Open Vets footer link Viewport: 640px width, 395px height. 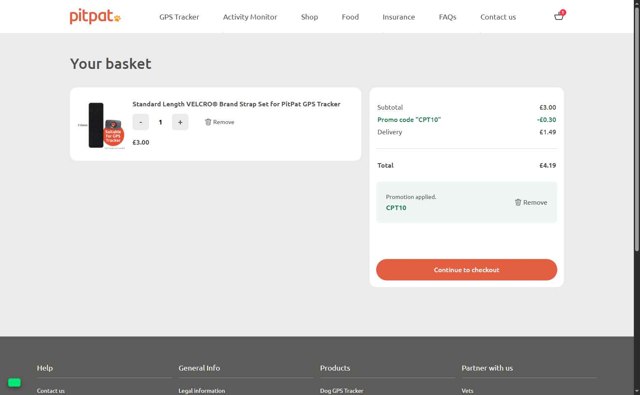click(x=467, y=391)
